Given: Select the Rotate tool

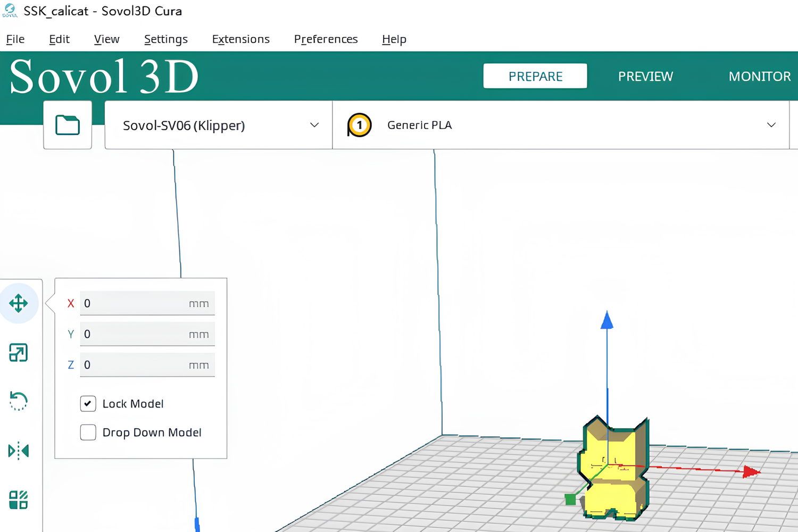Looking at the screenshot, I should tap(19, 401).
